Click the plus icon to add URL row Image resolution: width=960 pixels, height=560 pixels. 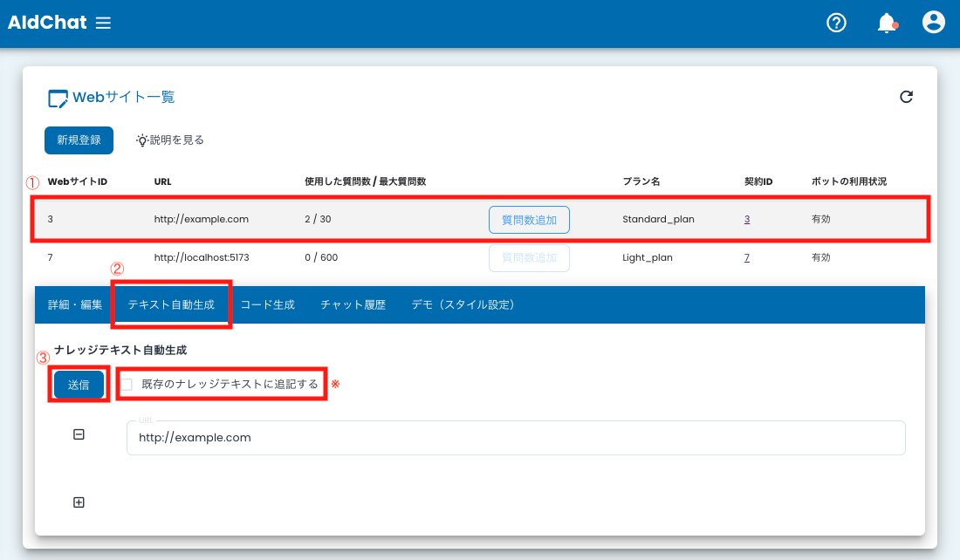79,502
